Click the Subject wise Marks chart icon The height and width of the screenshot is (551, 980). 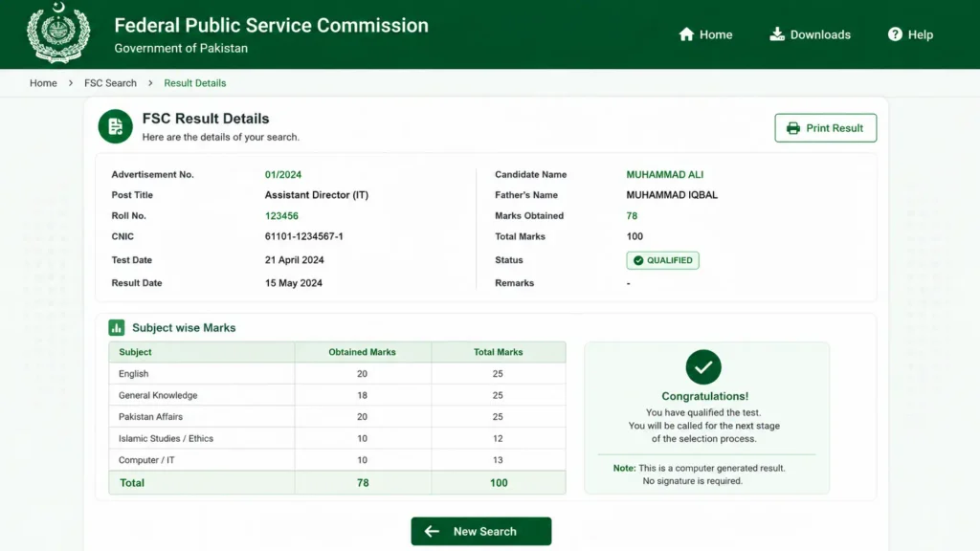116,327
